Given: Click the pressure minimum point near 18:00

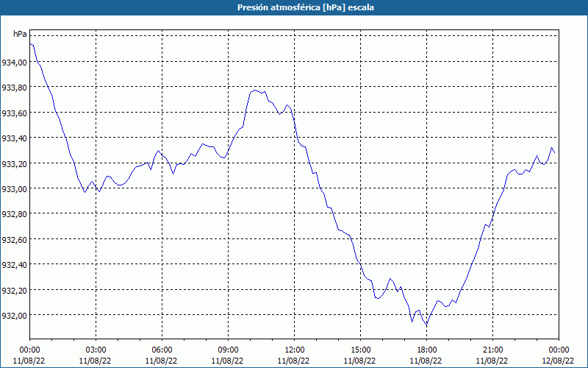Looking at the screenshot, I should click(x=426, y=325).
